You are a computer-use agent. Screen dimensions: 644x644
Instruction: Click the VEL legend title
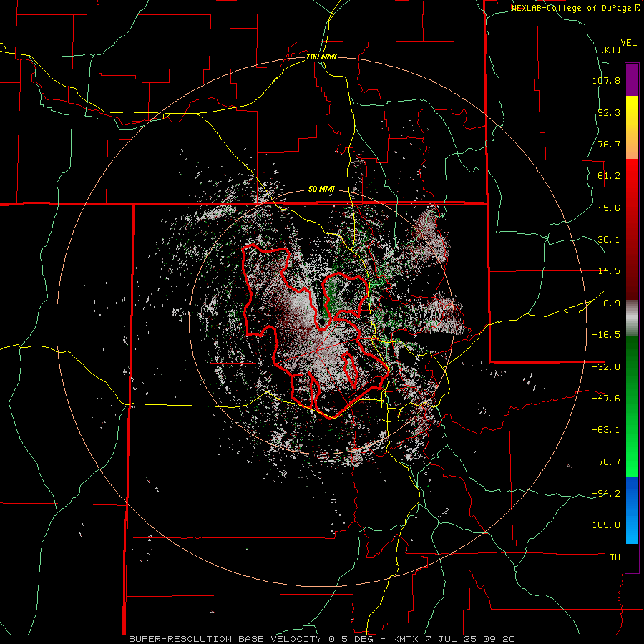point(628,43)
